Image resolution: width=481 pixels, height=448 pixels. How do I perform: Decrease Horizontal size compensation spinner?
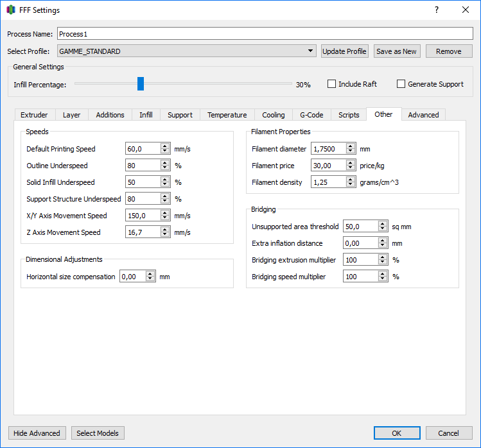(150, 280)
